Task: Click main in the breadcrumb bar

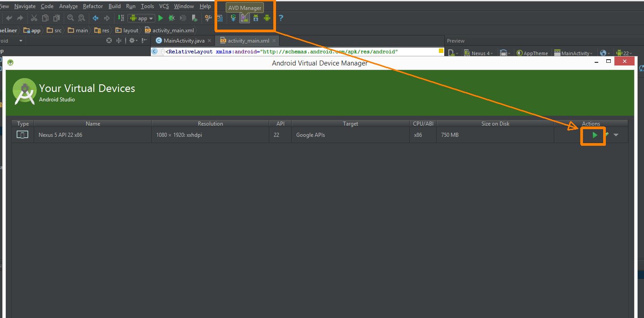Action: point(78,30)
